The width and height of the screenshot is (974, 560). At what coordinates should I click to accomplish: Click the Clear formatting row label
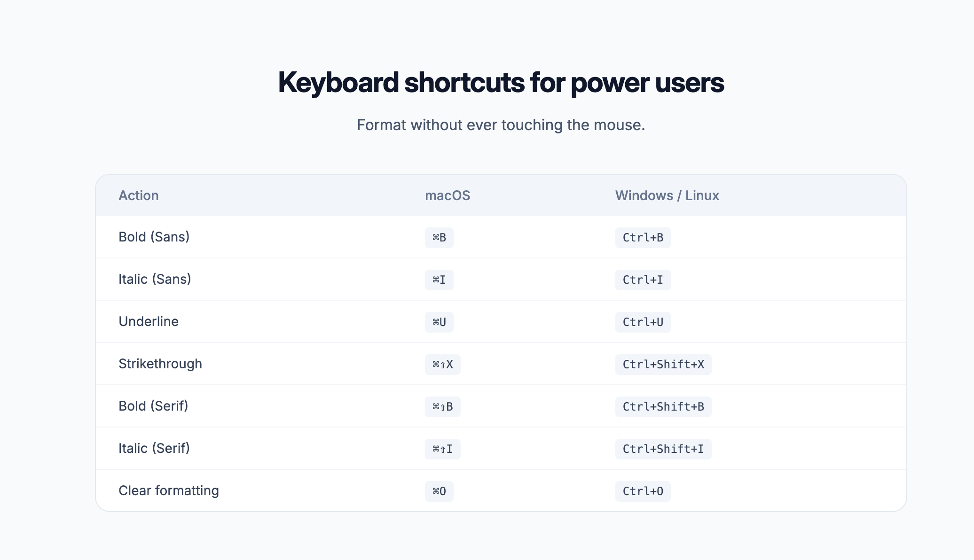[x=169, y=490]
